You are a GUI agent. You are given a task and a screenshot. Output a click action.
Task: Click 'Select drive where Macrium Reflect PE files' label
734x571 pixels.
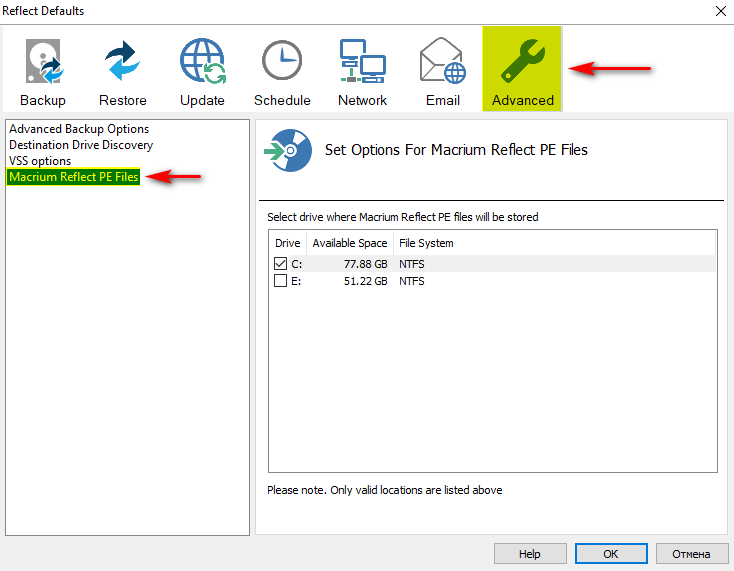(x=403, y=217)
